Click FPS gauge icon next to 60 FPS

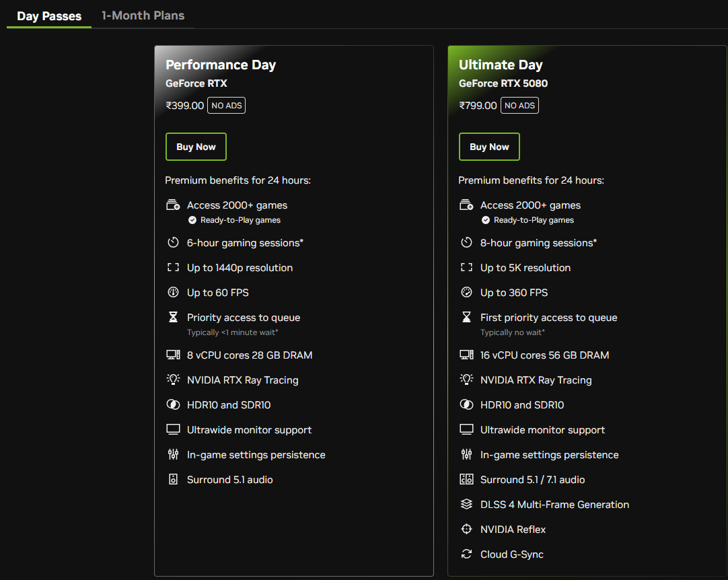tap(173, 292)
